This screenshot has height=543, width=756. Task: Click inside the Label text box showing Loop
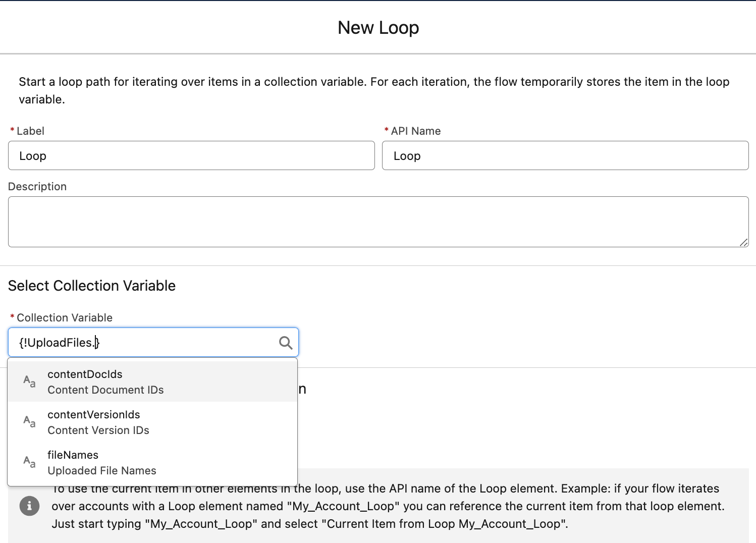pyautogui.click(x=191, y=155)
